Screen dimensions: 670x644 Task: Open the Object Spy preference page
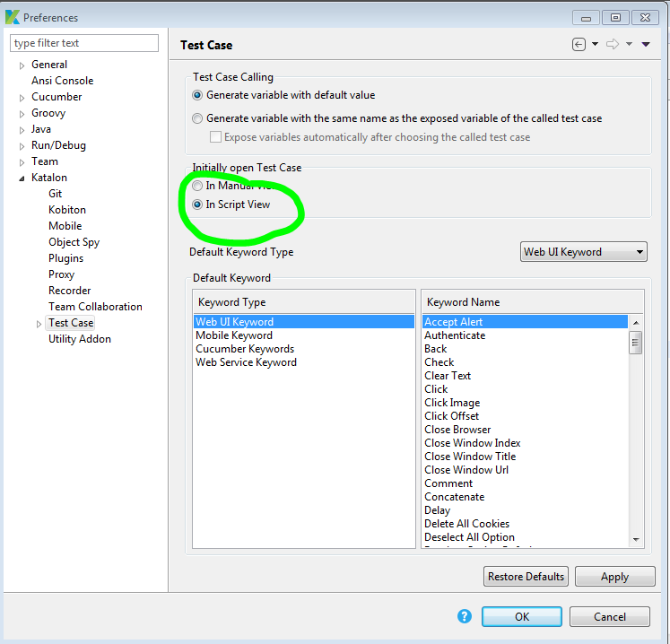coord(74,242)
